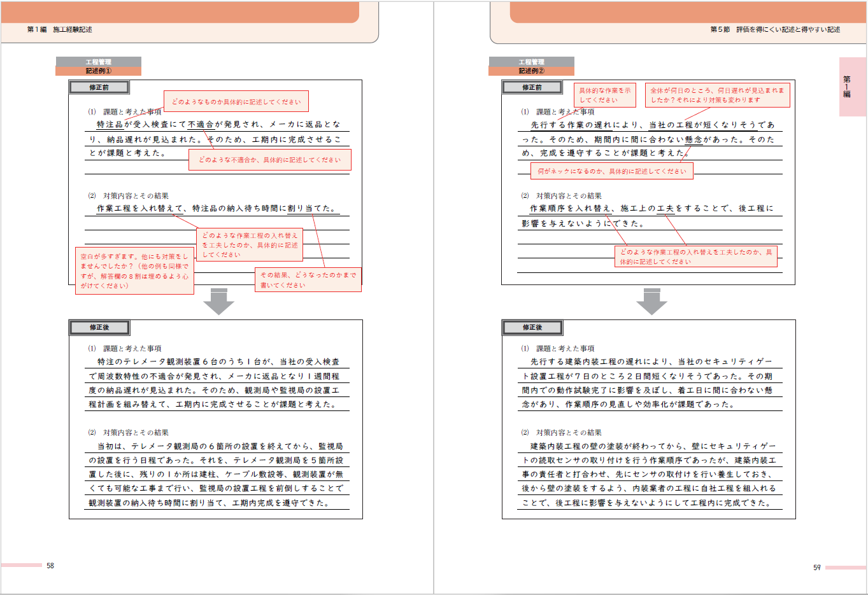Click the gray "工程管理" label above 記述例①
The image size is (868, 595).
click(99, 62)
